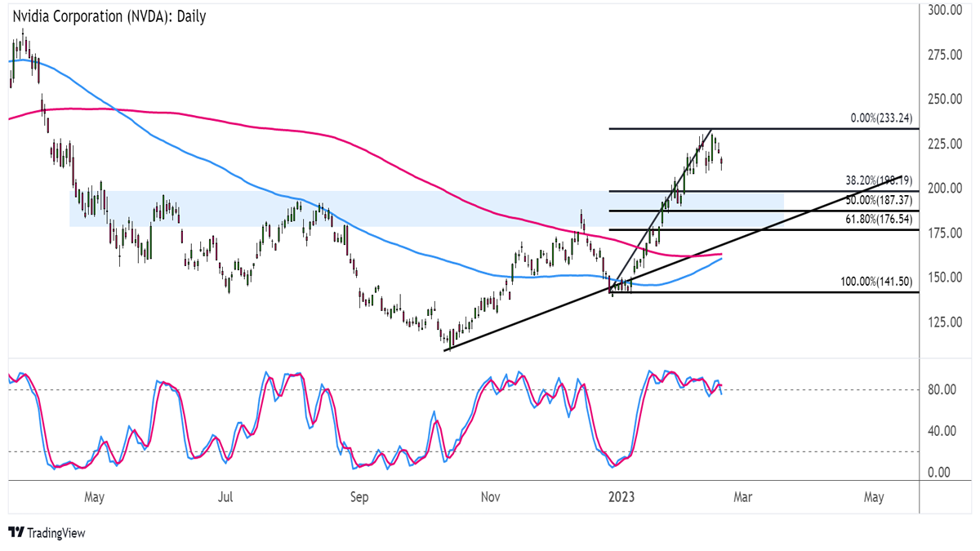Open the TradingView text link
980x551 pixels.
pyautogui.click(x=56, y=533)
